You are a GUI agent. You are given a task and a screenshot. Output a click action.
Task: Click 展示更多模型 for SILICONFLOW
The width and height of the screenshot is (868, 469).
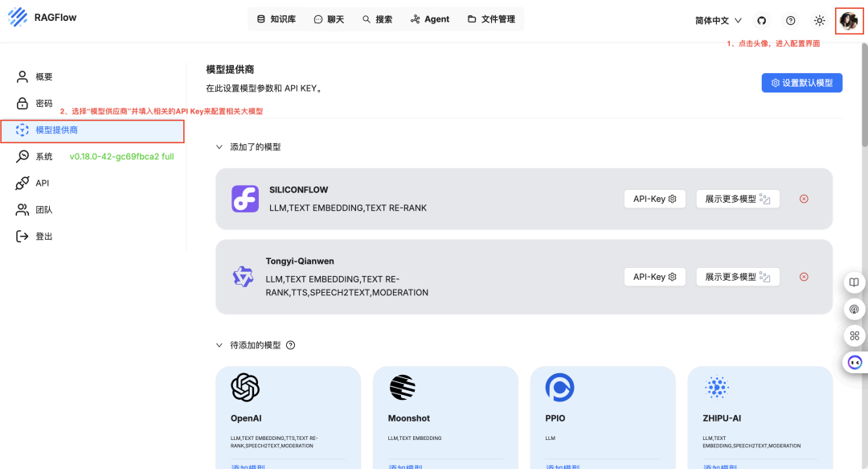[x=738, y=199]
